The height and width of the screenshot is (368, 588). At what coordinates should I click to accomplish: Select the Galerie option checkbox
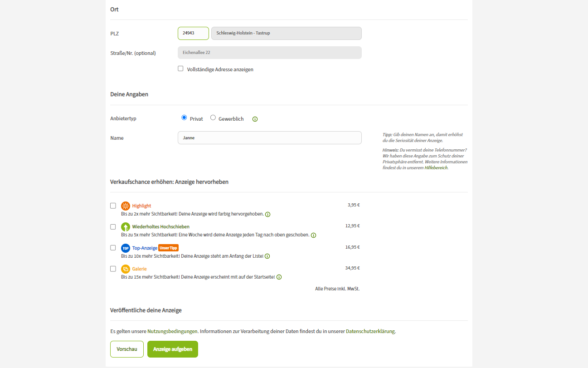tap(113, 269)
